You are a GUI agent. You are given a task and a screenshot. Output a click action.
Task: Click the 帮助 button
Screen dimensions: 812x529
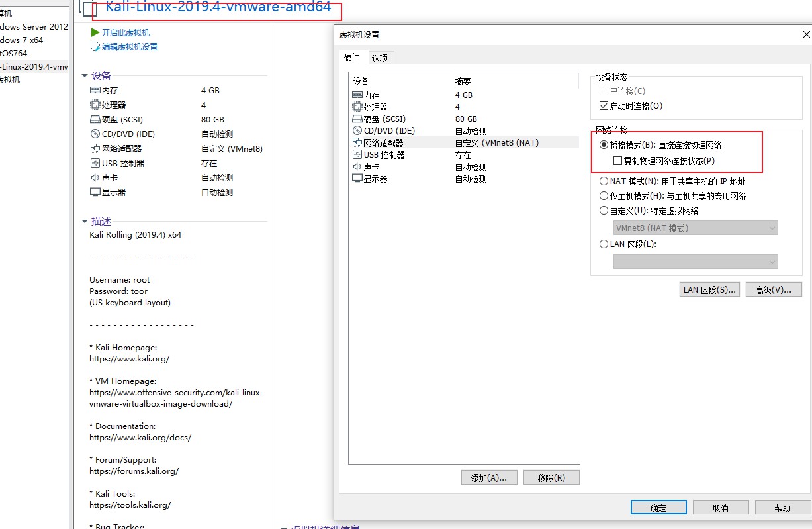click(x=782, y=508)
